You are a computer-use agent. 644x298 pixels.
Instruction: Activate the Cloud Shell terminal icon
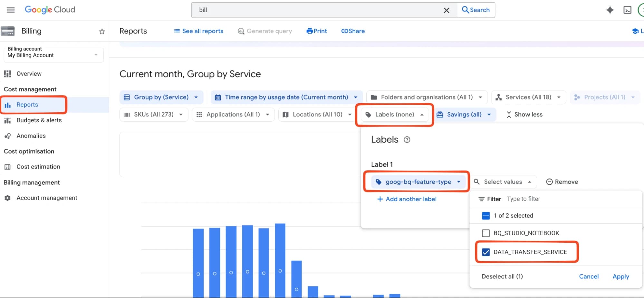pos(627,10)
